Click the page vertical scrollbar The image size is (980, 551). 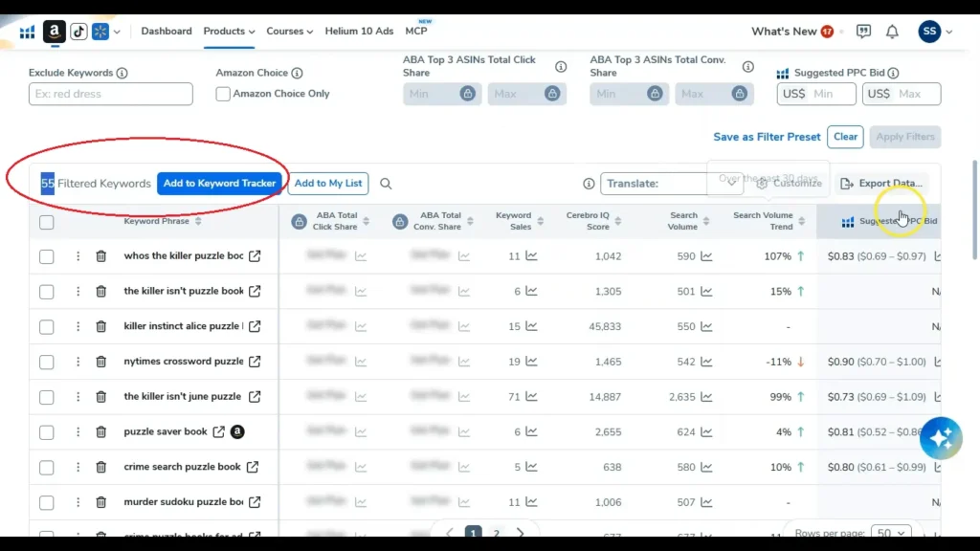pyautogui.click(x=973, y=209)
